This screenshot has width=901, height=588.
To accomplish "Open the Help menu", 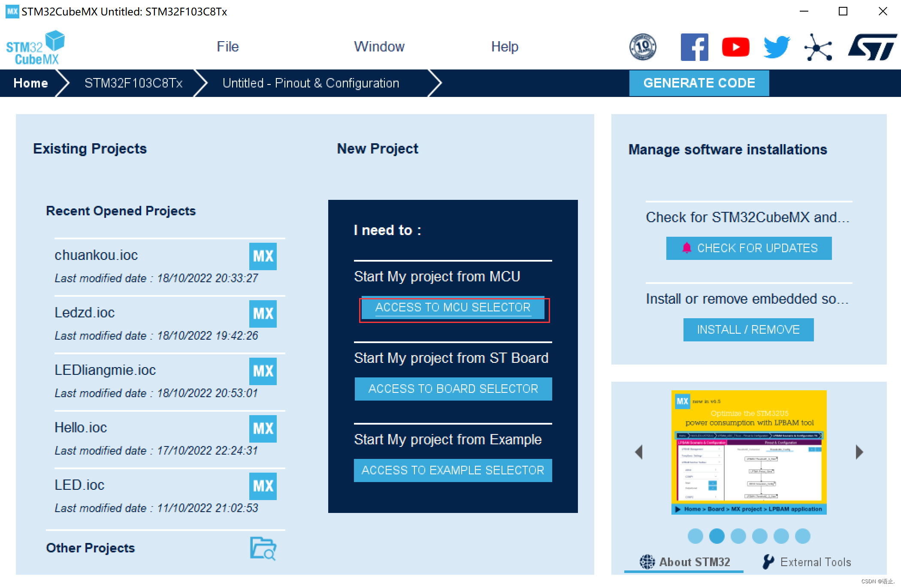I will click(505, 46).
